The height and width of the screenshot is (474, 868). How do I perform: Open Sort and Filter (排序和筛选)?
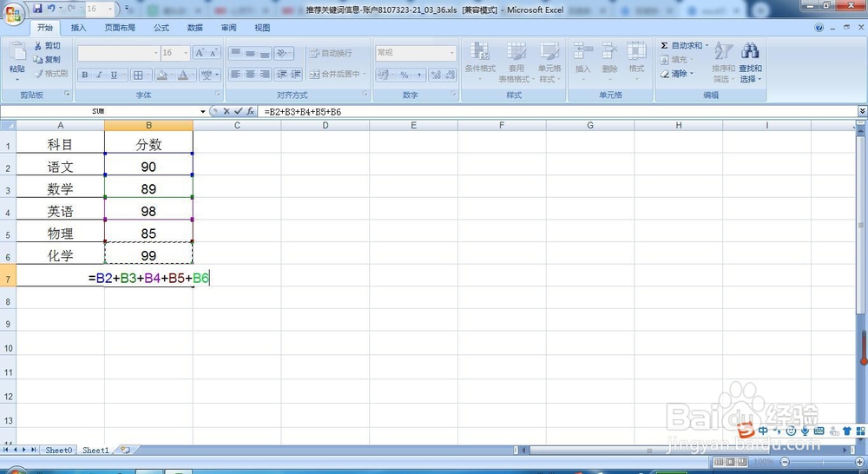click(x=723, y=62)
